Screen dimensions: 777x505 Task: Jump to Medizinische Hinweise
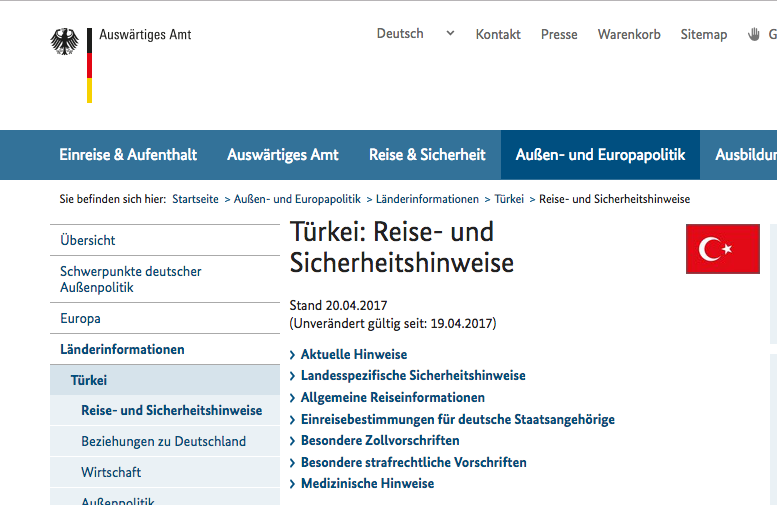367,483
